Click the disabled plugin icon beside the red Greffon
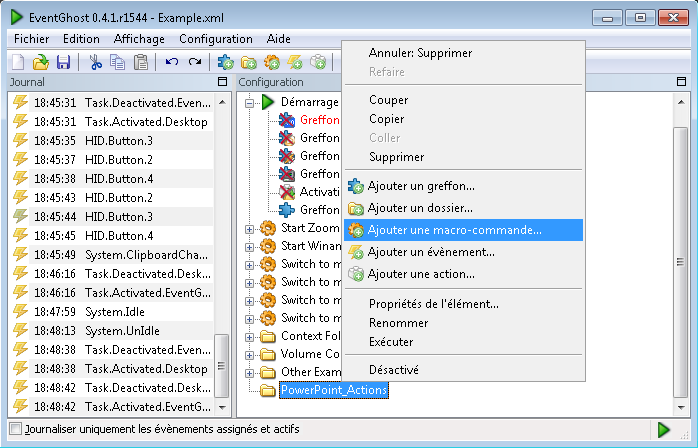 click(x=286, y=120)
